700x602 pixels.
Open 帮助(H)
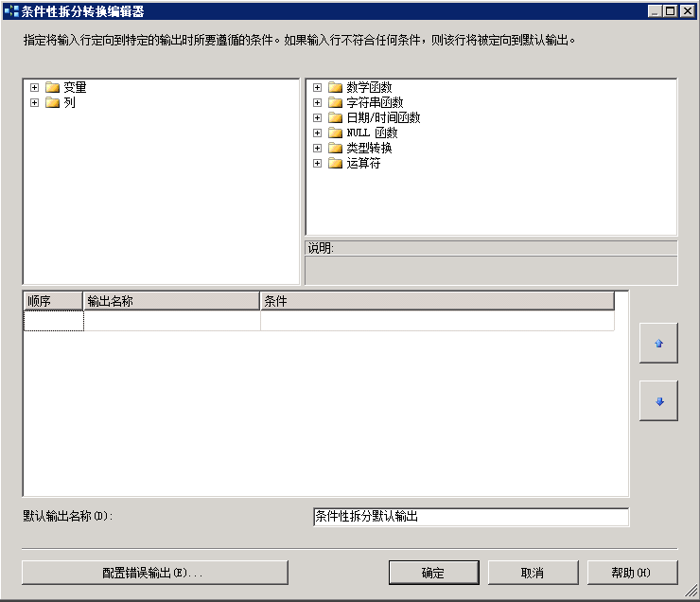tap(632, 573)
